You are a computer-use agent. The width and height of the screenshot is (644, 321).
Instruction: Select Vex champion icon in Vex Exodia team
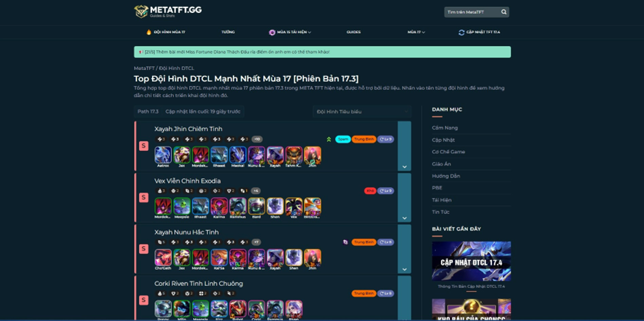(x=294, y=206)
